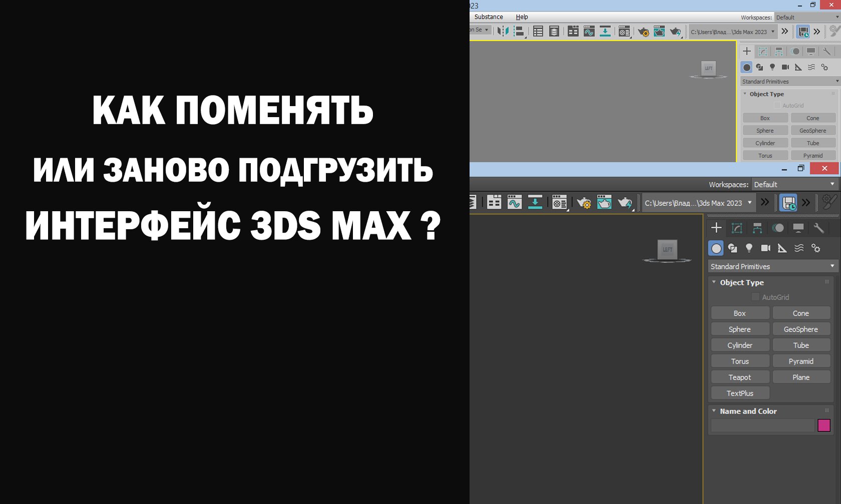The image size is (841, 504).
Task: Open Material Editor in the dark window toolbar
Action: pos(559,202)
